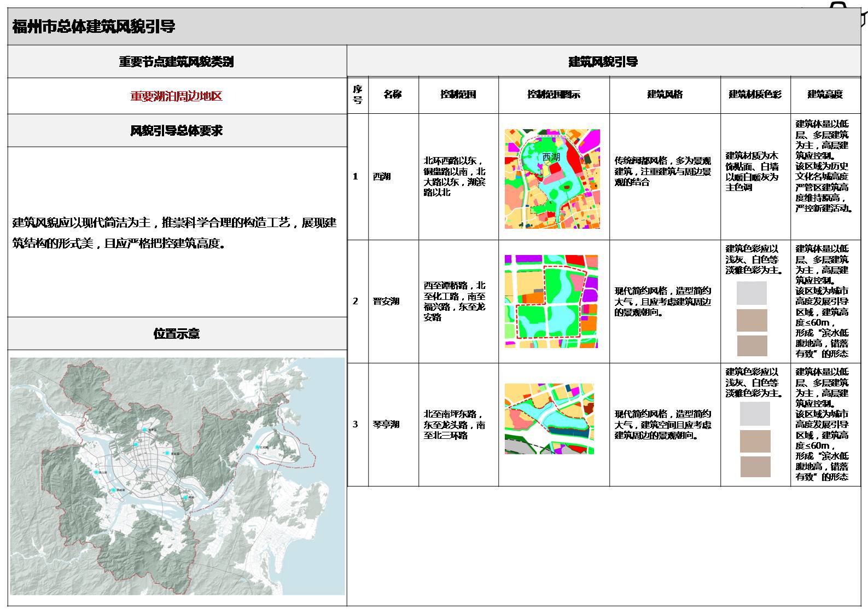This screenshot has height=614, width=868.
Task: Select the 风貌引导总体要求 section heading
Action: point(176,131)
